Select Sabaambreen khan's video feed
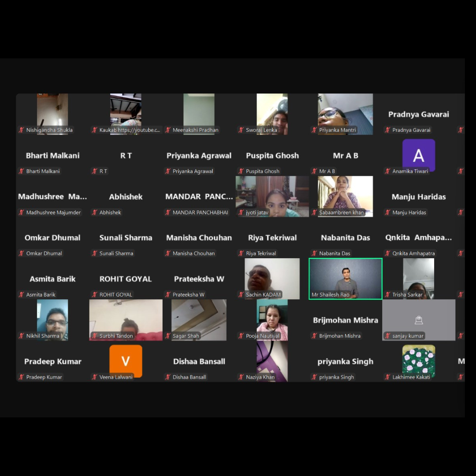This screenshot has height=476, width=476. 345,196
